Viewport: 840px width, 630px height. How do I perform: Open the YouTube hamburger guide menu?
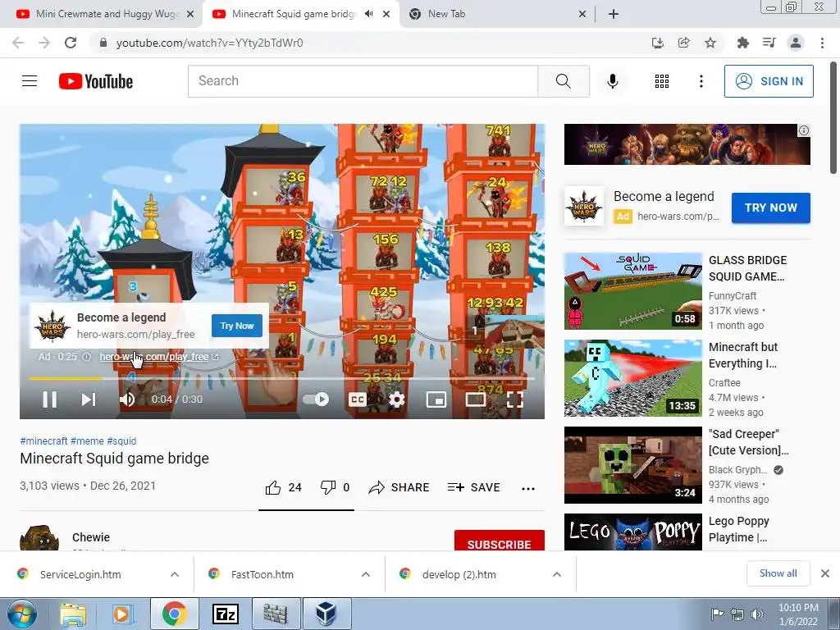pos(30,81)
